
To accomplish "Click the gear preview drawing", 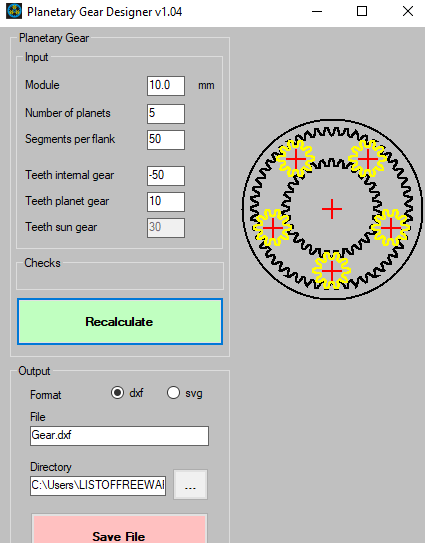I will (332, 210).
